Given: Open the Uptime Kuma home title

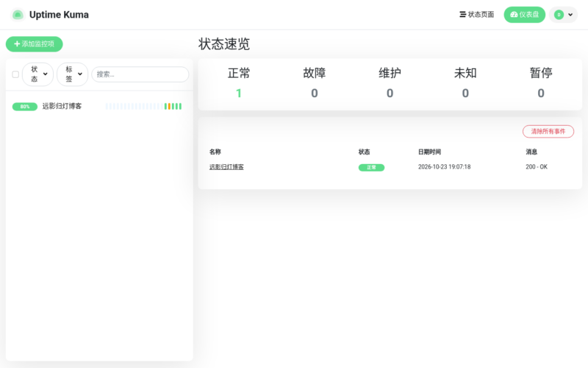Looking at the screenshot, I should click(59, 15).
